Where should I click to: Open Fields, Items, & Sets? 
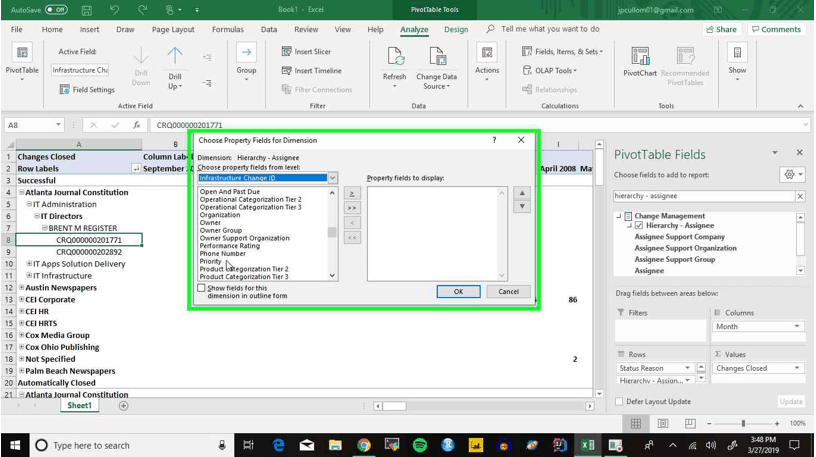562,52
